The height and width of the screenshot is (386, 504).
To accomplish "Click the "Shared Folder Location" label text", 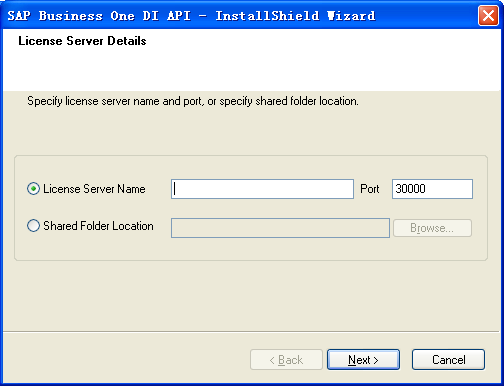I will [x=98, y=226].
